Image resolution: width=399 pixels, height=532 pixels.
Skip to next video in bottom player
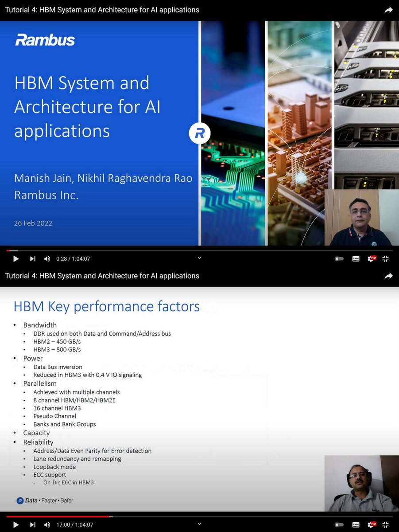(x=32, y=524)
